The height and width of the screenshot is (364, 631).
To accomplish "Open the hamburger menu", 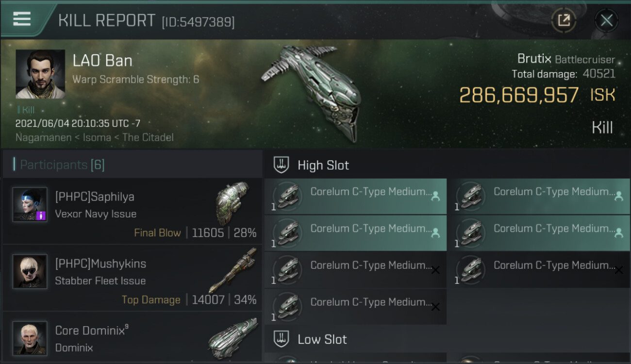I will (x=22, y=19).
